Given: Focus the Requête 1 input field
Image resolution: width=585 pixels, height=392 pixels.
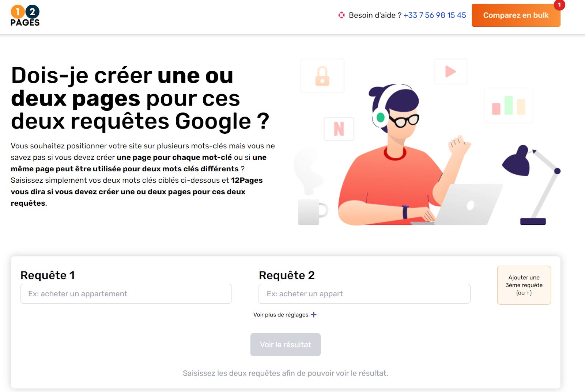Looking at the screenshot, I should (x=126, y=294).
